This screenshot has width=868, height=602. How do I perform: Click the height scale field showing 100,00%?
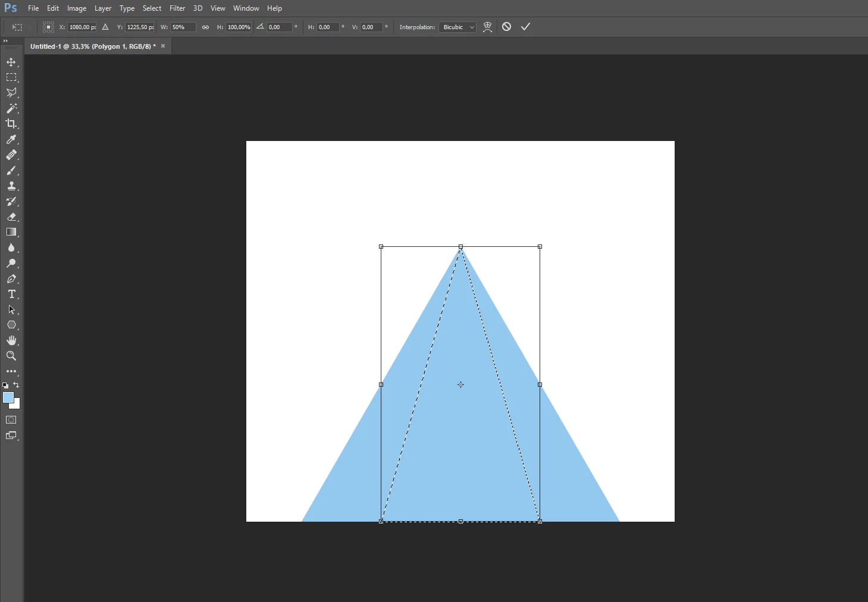[x=239, y=27]
